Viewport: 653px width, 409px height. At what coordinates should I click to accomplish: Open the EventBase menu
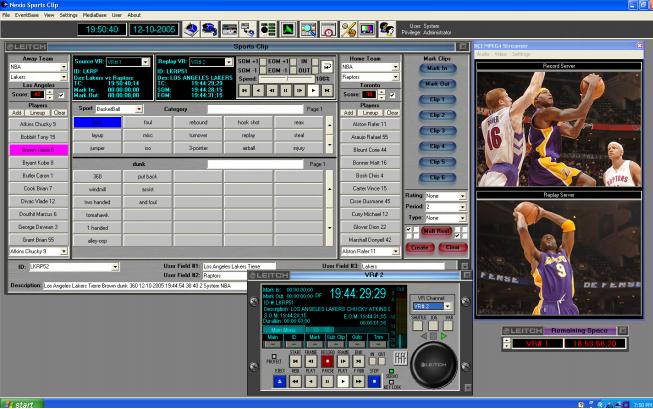28,15
